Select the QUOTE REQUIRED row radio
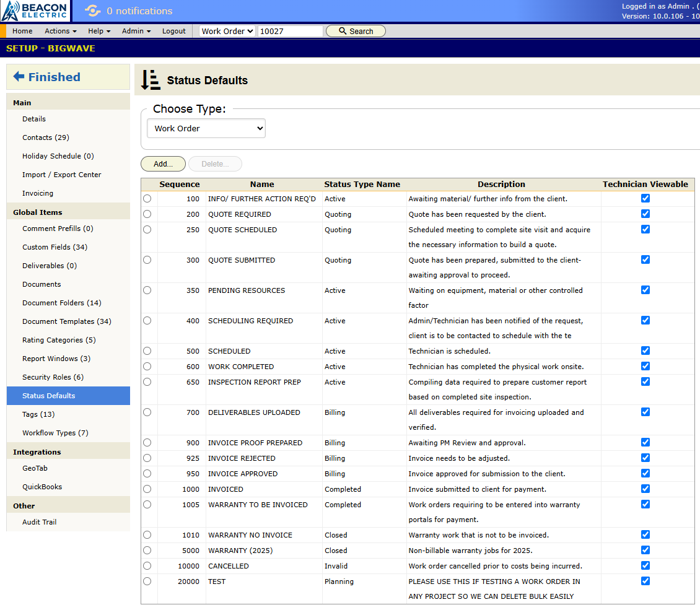Image resolution: width=700 pixels, height=610 pixels. click(147, 214)
